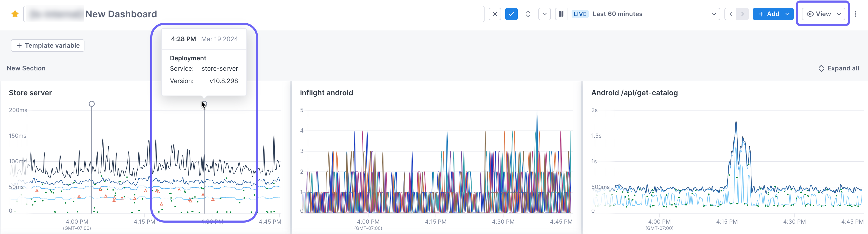This screenshot has height=234, width=868.
Task: Discard changes using the X icon
Action: pyautogui.click(x=495, y=14)
